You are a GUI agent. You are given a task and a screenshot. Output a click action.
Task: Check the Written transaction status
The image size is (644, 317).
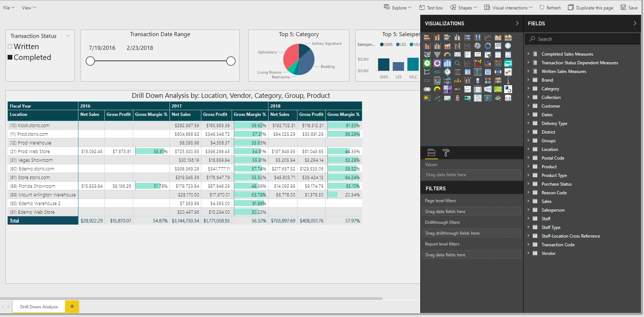(10, 47)
